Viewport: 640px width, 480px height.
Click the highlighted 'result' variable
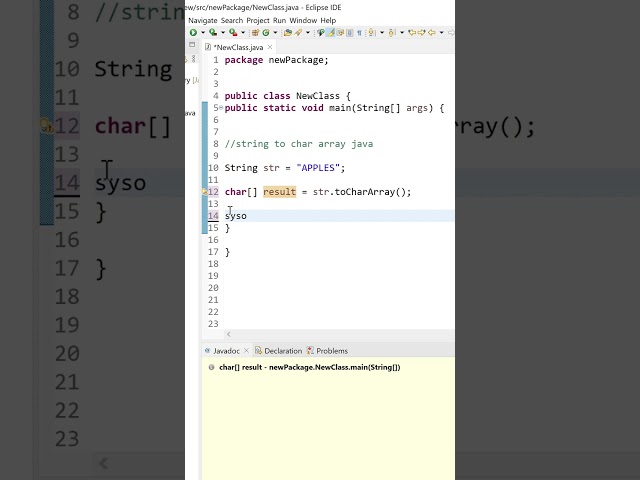coord(280,192)
